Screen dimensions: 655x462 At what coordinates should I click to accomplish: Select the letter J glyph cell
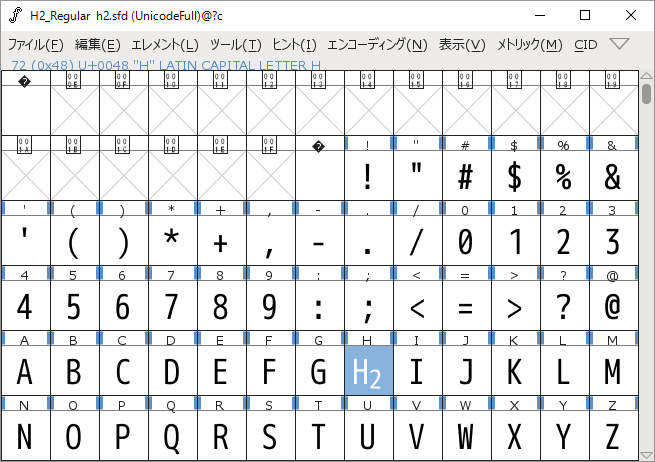tap(467, 371)
